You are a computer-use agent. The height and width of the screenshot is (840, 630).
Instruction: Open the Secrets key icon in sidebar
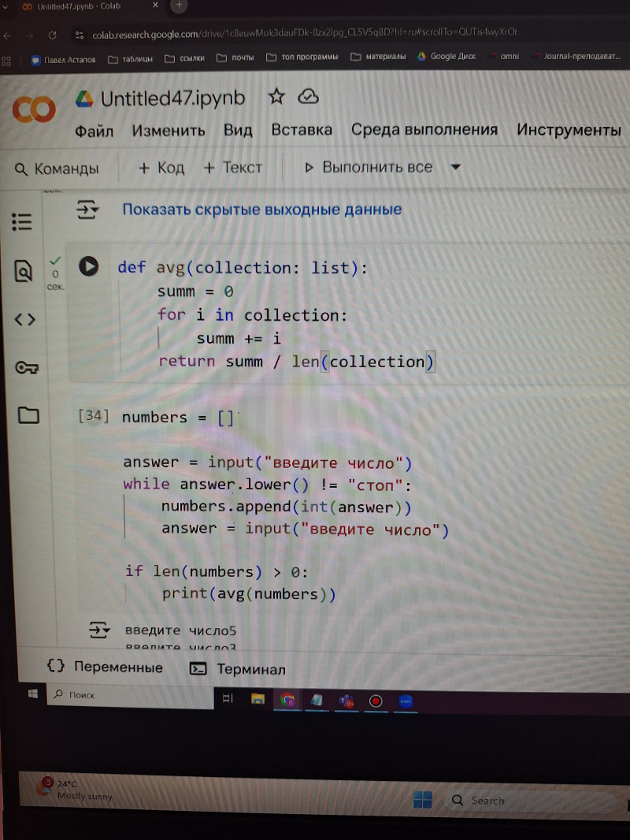tap(26, 367)
